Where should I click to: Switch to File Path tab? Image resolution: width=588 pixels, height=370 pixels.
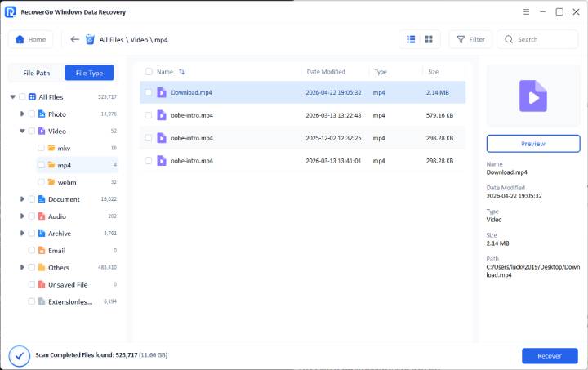tap(37, 73)
